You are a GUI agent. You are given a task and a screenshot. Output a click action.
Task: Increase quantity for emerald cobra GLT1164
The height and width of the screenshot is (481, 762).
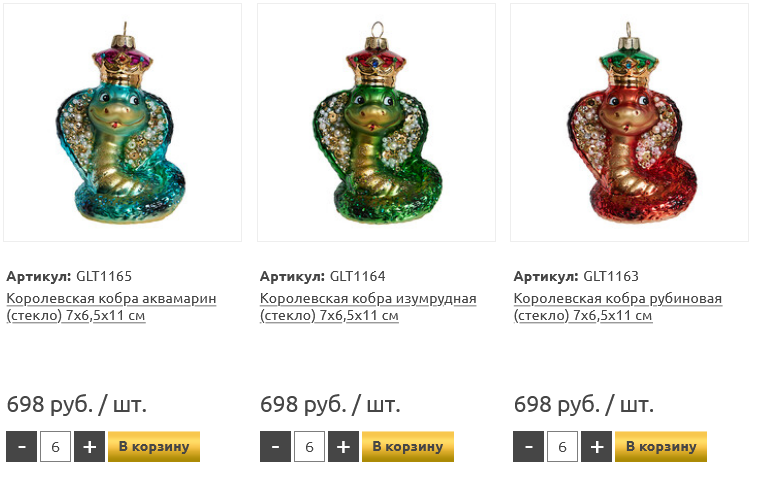[343, 447]
